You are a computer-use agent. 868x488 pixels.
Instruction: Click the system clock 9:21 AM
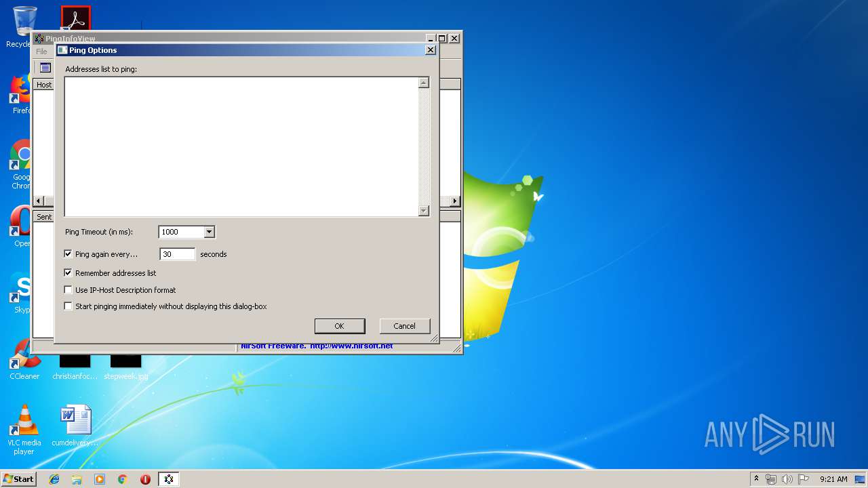[x=833, y=479]
